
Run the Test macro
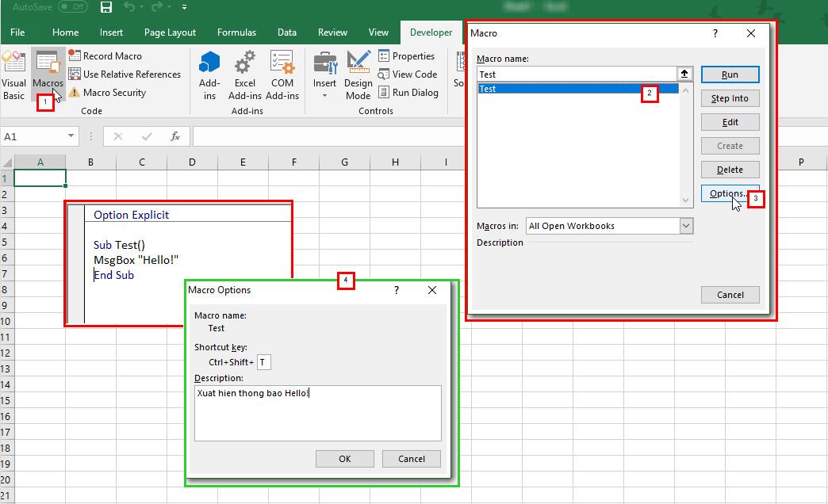click(x=730, y=74)
